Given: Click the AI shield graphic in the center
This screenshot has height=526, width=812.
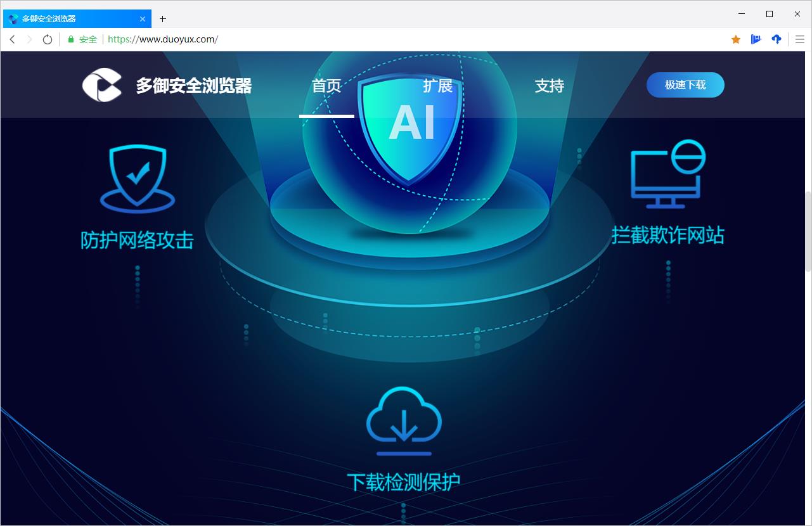Looking at the screenshot, I should point(411,124).
